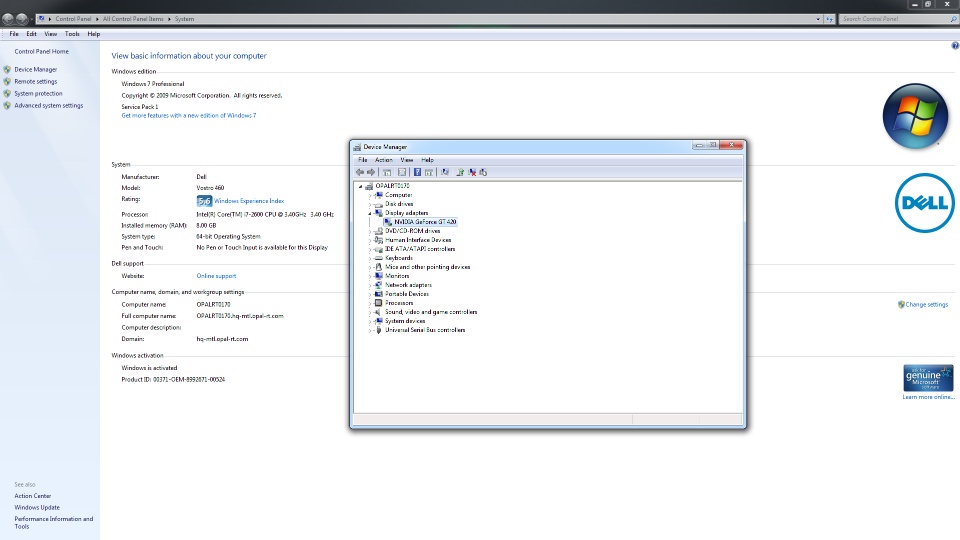Click the shield icon beside Remote settings
This screenshot has width=960, height=540.
(7, 81)
